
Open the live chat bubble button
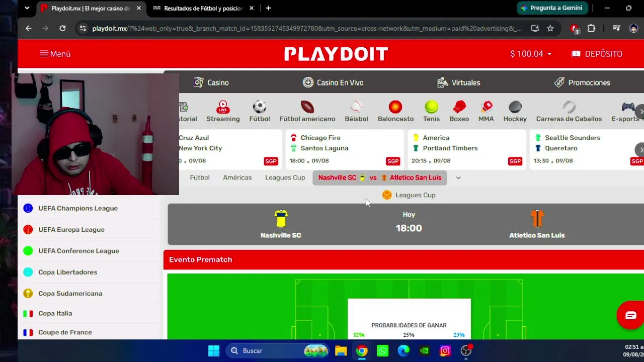(x=630, y=315)
